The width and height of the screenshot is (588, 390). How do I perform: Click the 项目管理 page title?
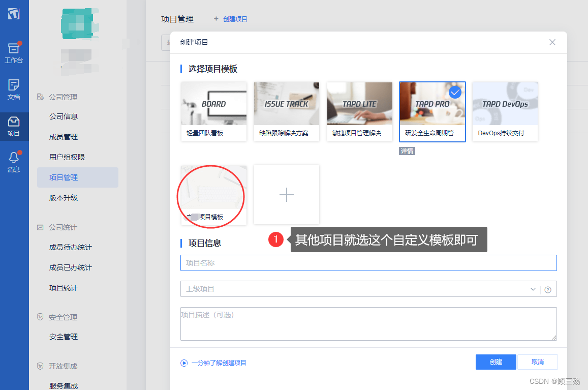[177, 19]
